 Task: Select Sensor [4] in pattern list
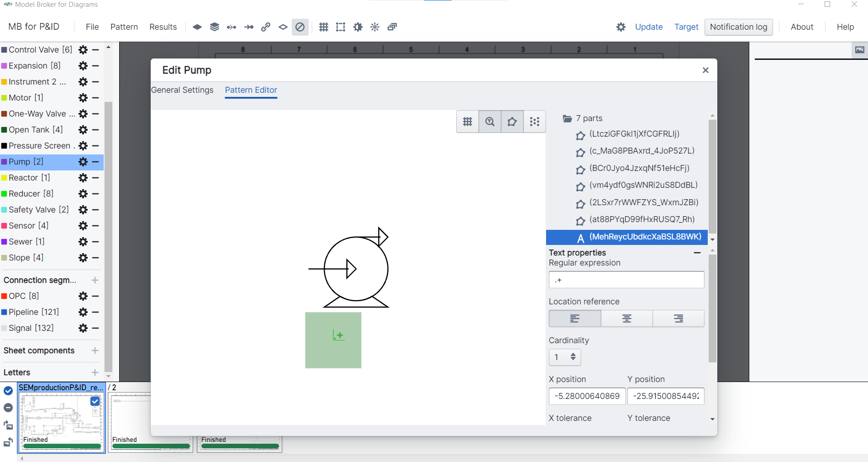(x=28, y=226)
